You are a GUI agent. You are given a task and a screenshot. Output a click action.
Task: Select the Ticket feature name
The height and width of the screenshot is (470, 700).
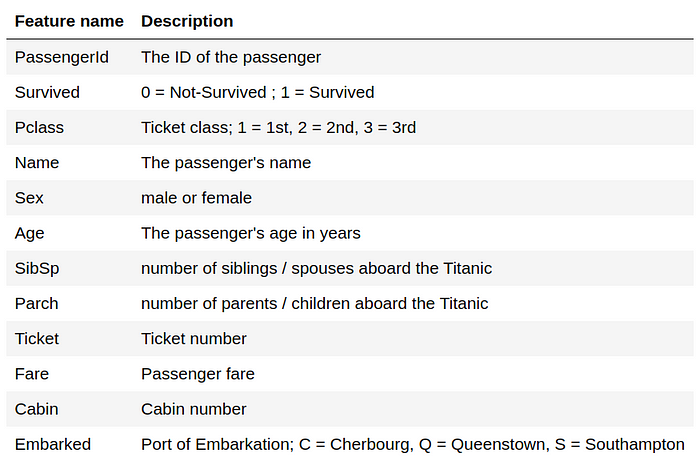coord(37,338)
